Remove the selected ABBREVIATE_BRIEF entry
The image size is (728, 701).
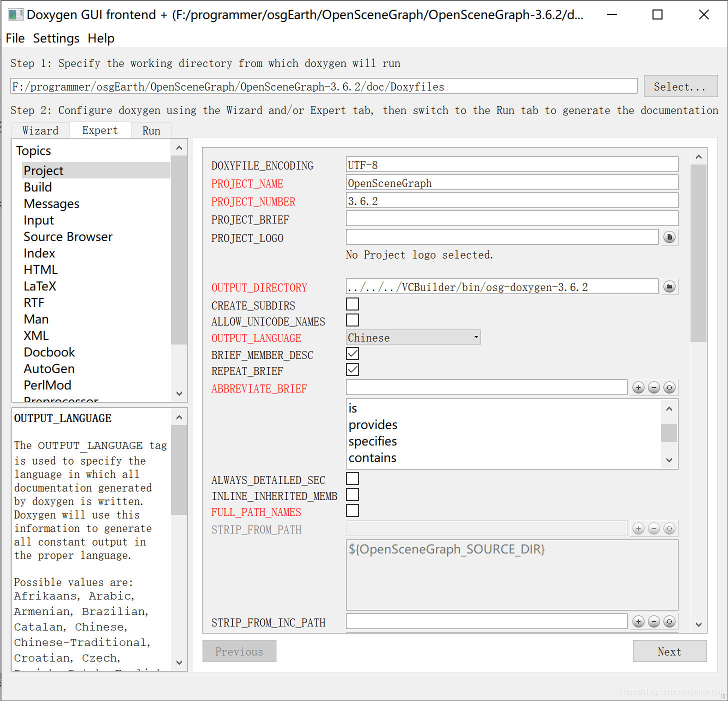tap(654, 387)
